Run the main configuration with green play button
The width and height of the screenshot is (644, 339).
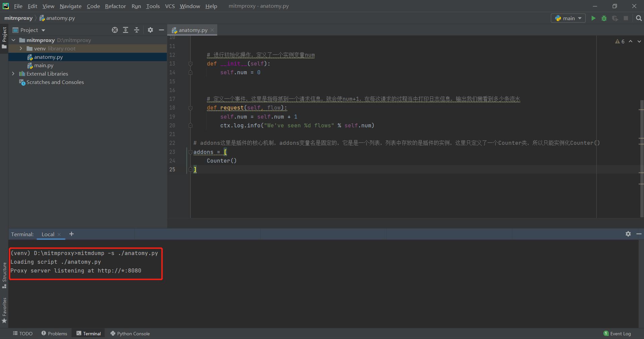click(593, 18)
